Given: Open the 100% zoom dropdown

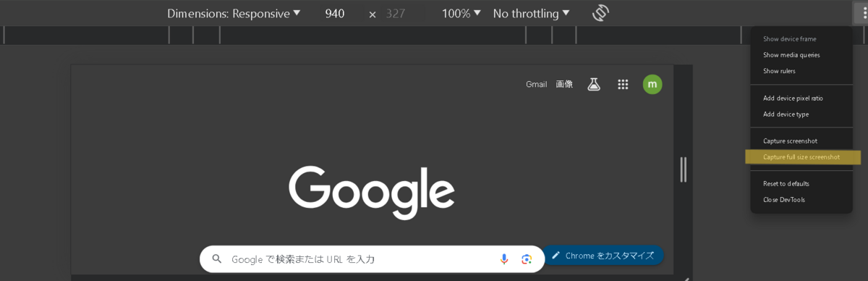Looking at the screenshot, I should (x=461, y=13).
